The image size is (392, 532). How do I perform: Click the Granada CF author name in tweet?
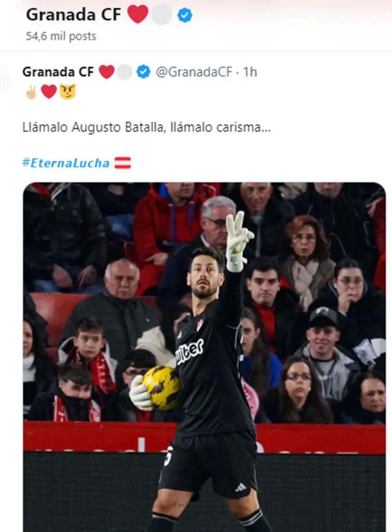(x=58, y=72)
